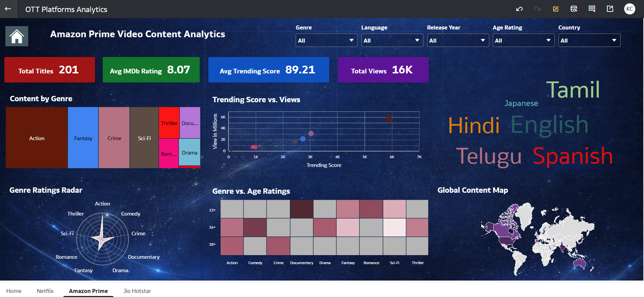Click the Genre vs. Age Ratings title
Screen dimensions: 644x298
[251, 191]
